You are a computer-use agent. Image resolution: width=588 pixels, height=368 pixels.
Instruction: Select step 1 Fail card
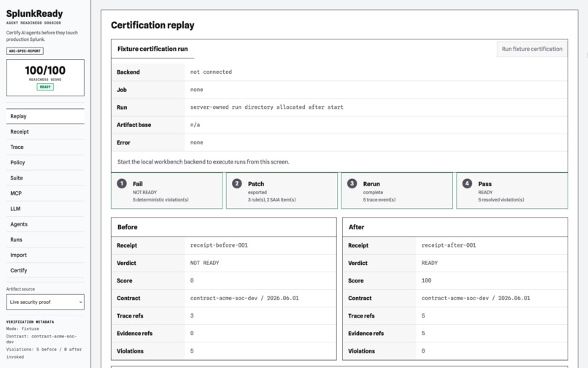pos(166,191)
